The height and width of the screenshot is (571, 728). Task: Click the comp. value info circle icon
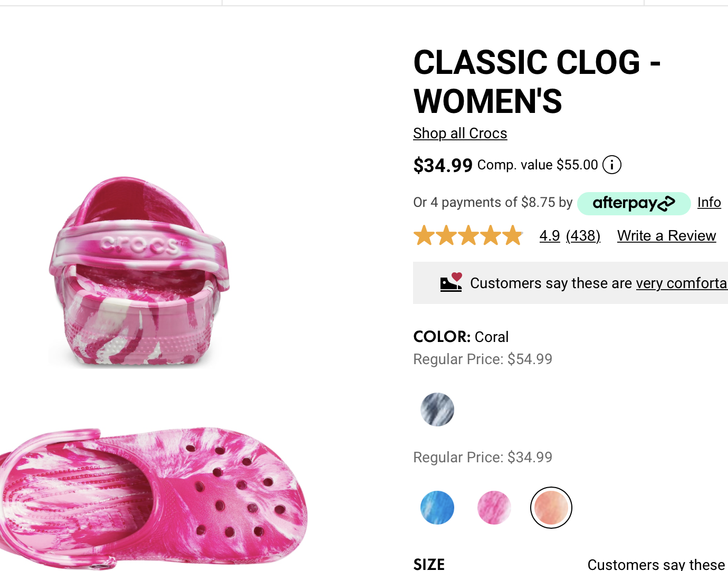click(x=612, y=165)
